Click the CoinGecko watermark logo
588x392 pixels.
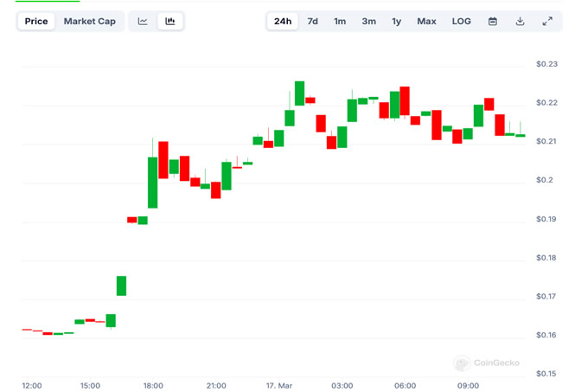[487, 363]
